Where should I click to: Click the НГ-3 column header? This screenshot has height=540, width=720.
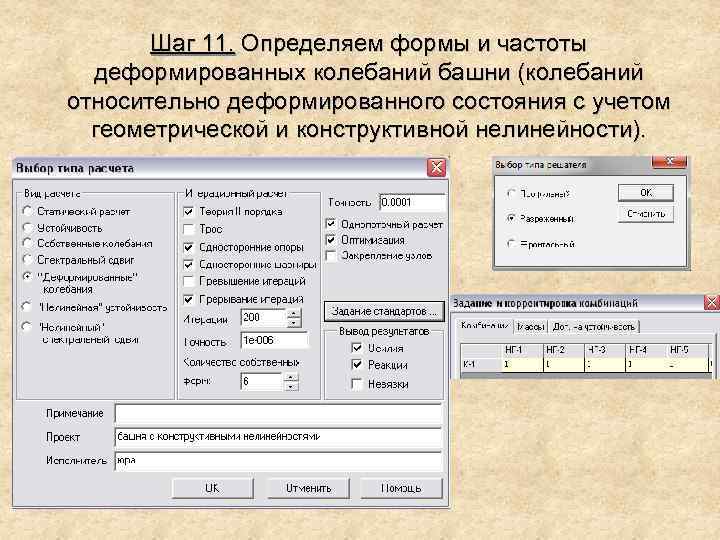[605, 350]
